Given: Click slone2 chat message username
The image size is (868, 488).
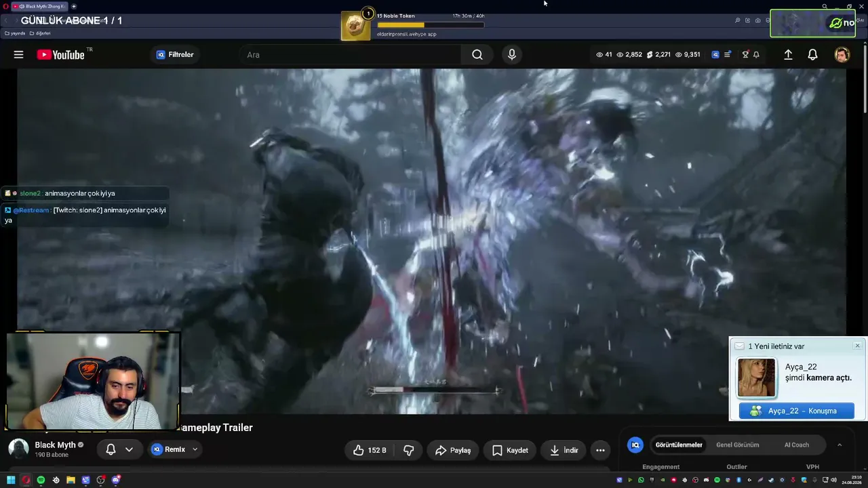Looking at the screenshot, I should (30, 193).
